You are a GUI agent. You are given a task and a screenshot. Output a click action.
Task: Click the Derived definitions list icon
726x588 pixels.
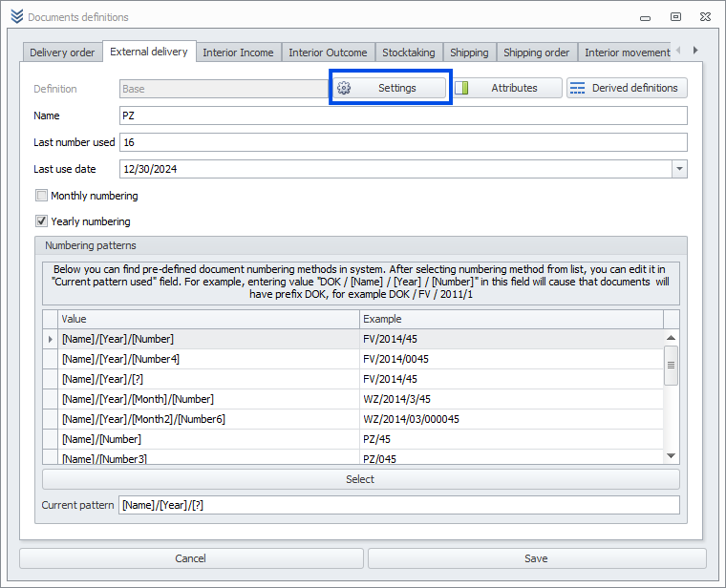click(x=577, y=88)
